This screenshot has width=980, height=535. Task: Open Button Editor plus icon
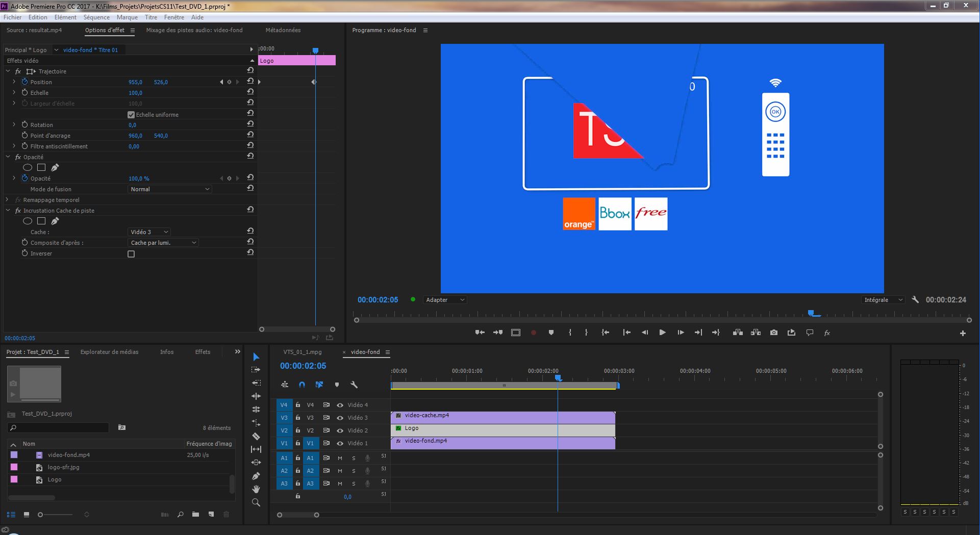coord(963,333)
